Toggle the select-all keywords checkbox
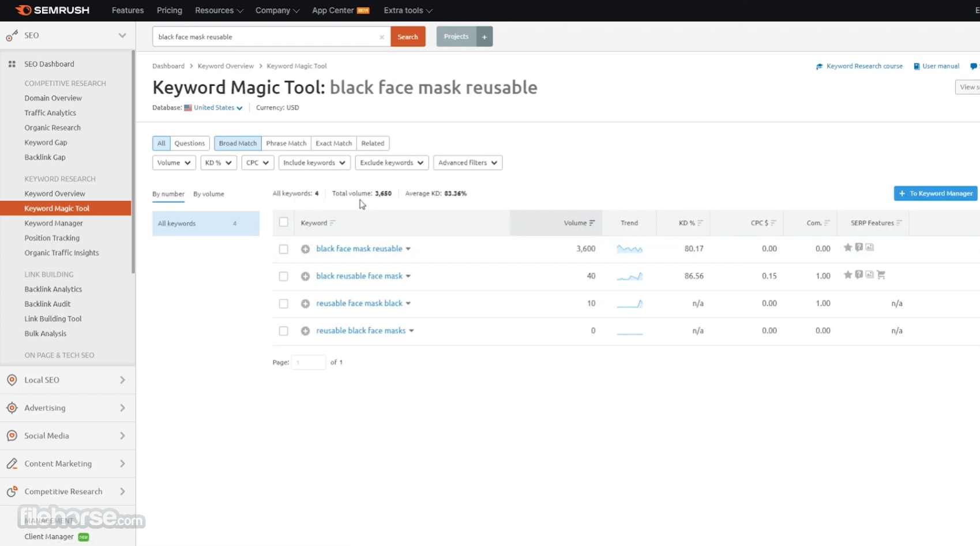Screen dimensions: 980x546 283,222
